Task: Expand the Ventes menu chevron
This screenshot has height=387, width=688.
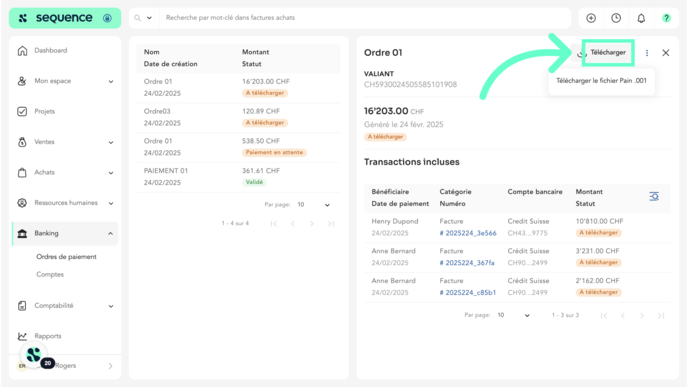Action: [x=111, y=142]
